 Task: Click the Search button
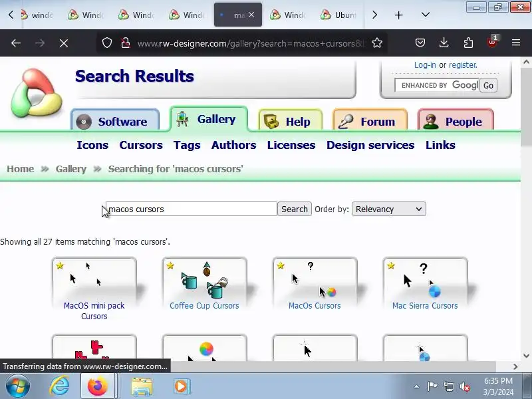point(295,209)
